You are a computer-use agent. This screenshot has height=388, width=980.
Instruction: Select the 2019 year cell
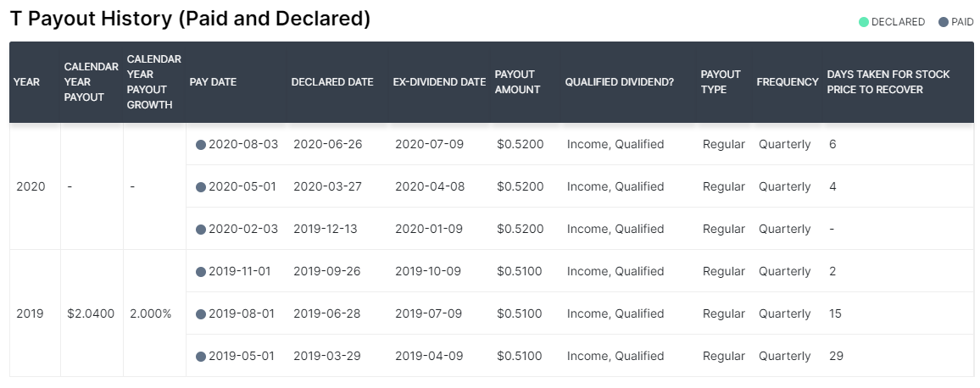click(30, 313)
